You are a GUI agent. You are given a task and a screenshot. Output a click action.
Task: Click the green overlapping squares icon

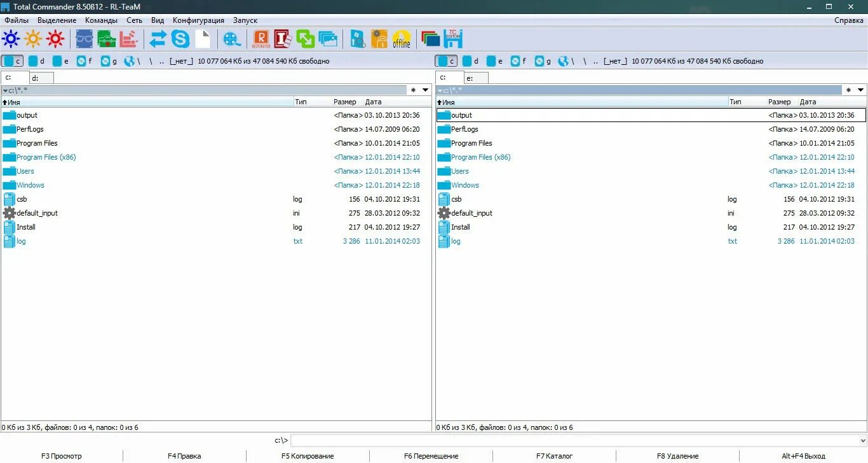tap(306, 39)
